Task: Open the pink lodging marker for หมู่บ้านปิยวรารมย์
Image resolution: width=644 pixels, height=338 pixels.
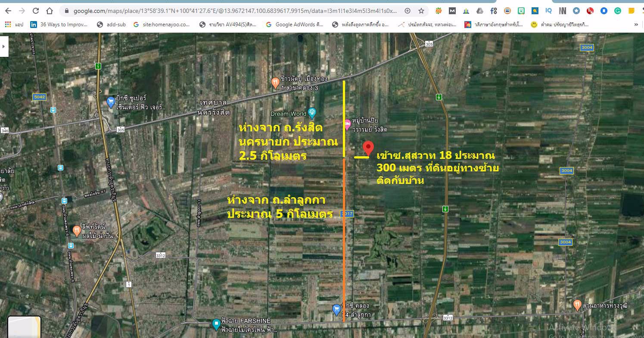Action: 347,125
